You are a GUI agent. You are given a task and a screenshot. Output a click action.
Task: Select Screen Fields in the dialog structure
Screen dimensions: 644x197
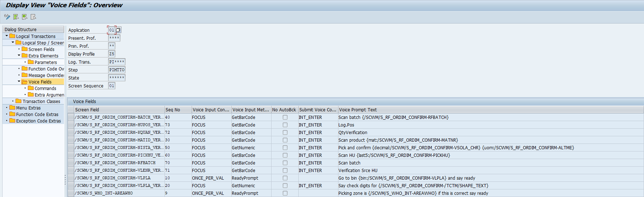[x=41, y=49]
